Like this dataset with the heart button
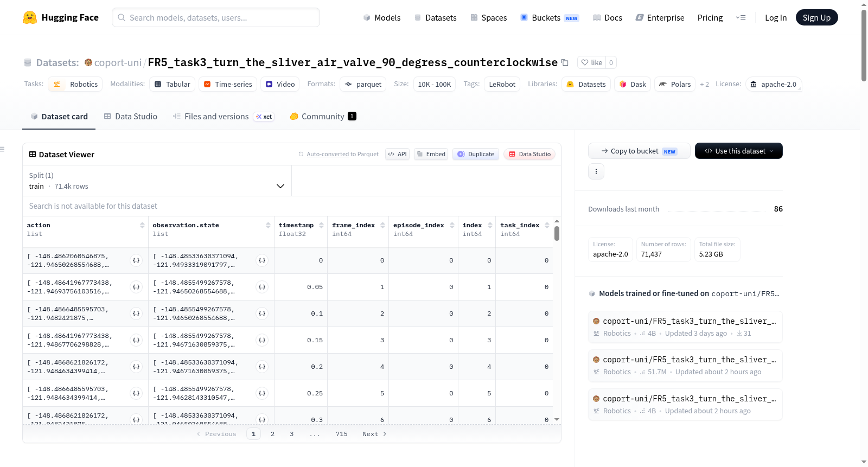 tap(591, 62)
